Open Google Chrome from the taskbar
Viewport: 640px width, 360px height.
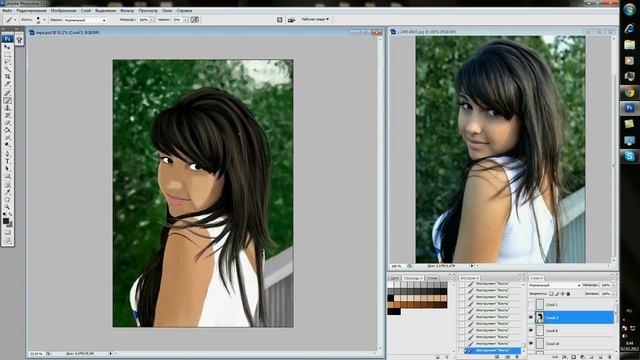coord(629,92)
